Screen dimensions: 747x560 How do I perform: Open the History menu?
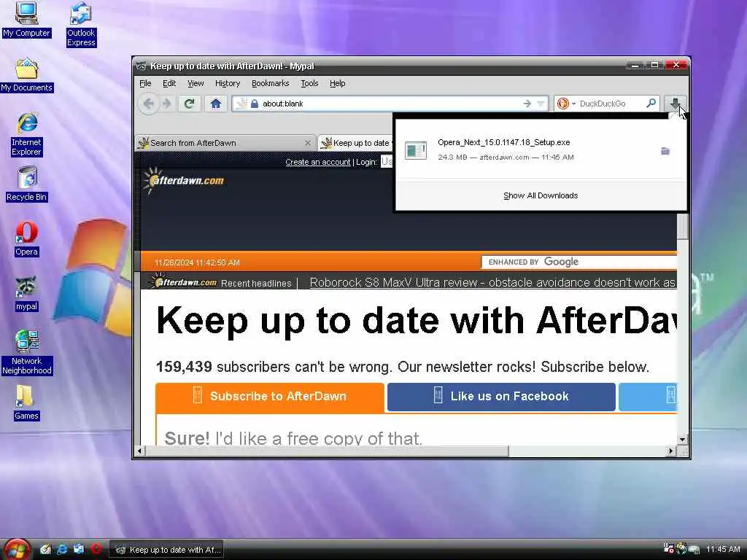point(228,83)
